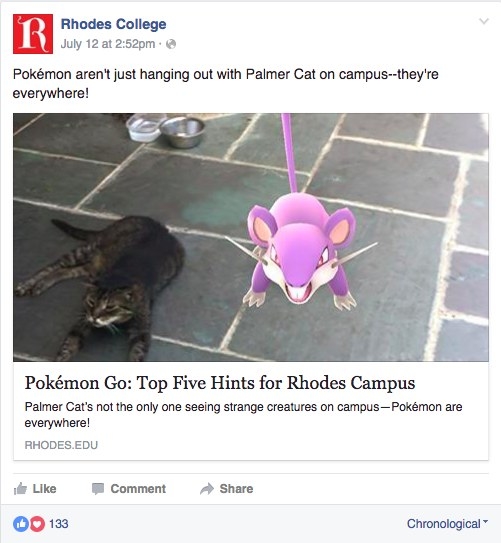Image resolution: width=501 pixels, height=543 pixels.
Task: Expand the post options chevron
Action: (x=484, y=21)
